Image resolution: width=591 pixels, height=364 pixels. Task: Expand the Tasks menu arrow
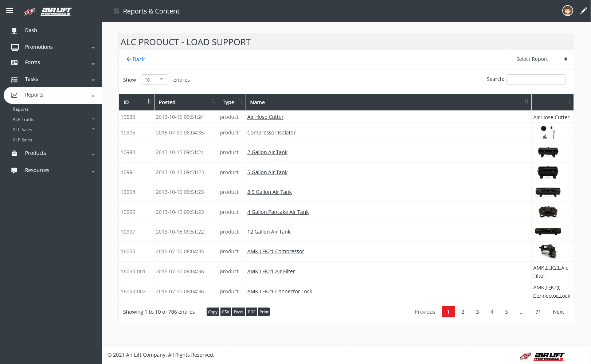click(93, 80)
